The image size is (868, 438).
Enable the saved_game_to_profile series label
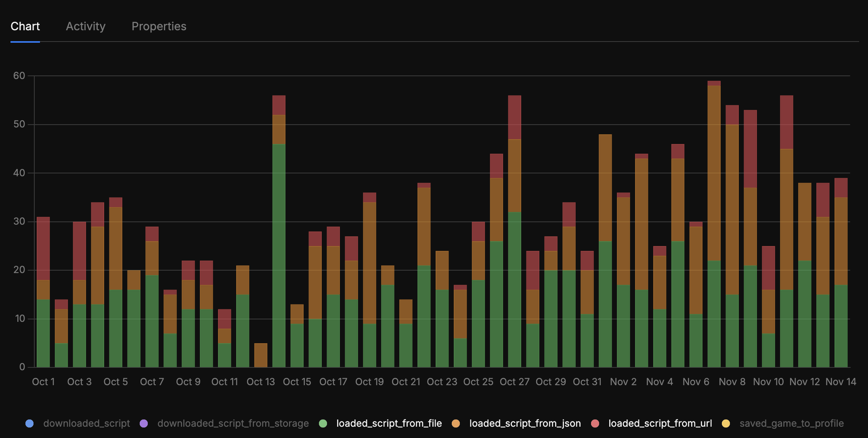click(791, 423)
